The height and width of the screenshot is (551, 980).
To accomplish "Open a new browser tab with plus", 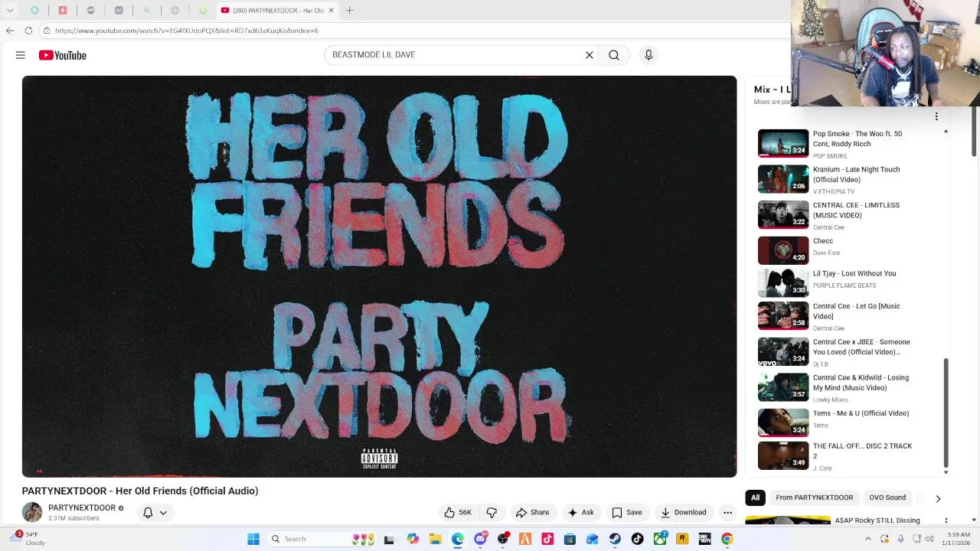I will tap(349, 11).
